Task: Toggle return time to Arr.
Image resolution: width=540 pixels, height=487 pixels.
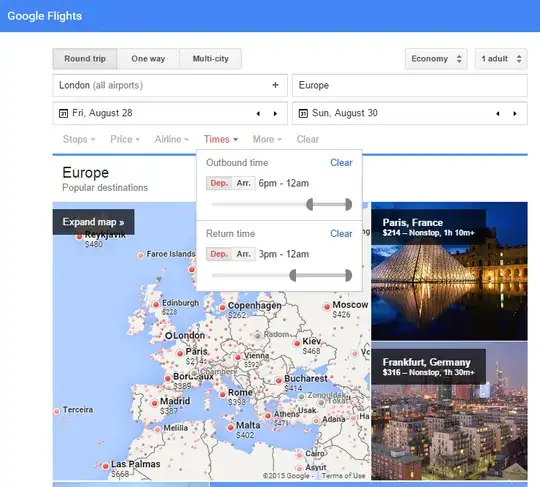Action: [x=243, y=254]
